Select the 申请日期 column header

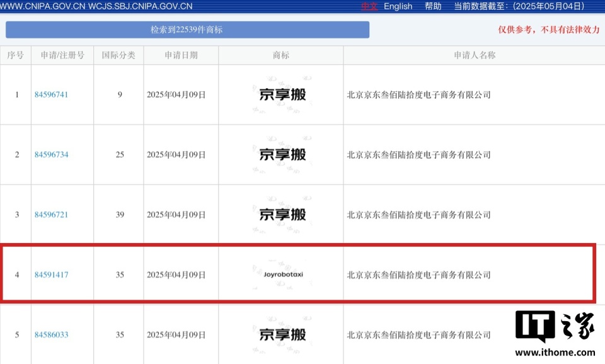coord(181,55)
